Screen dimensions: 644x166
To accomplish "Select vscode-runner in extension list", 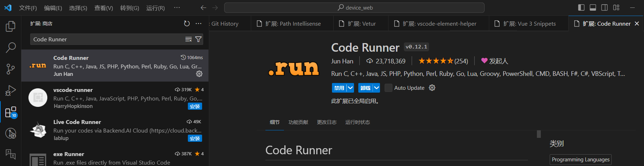I will click(x=115, y=98).
